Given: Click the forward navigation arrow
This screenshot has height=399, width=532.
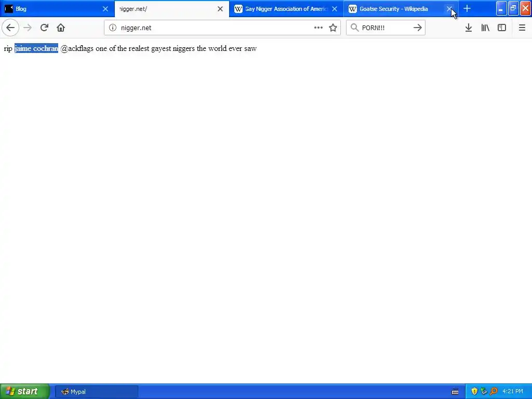Looking at the screenshot, I should [x=28, y=28].
